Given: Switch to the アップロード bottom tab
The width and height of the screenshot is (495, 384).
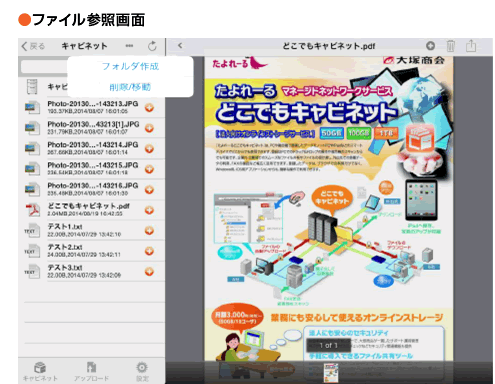Looking at the screenshot, I should coord(91,372).
